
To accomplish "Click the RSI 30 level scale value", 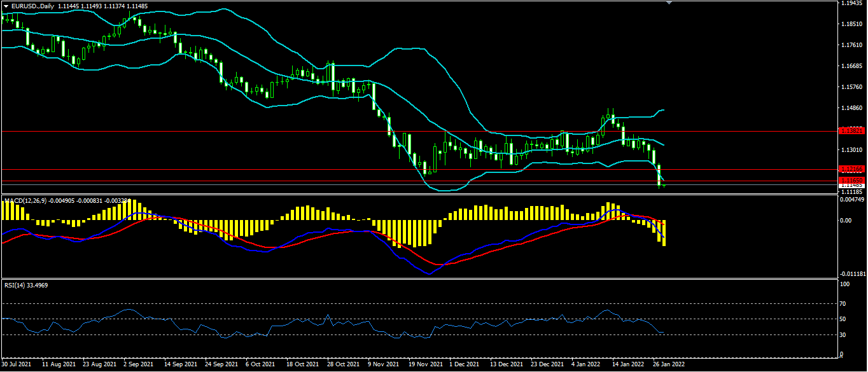I will (844, 334).
